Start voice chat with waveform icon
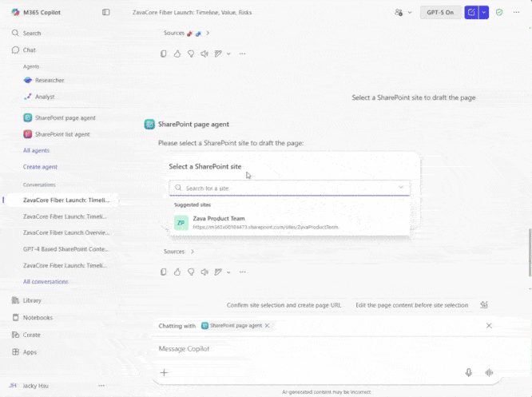Image resolution: width=532 pixels, height=397 pixels. [x=489, y=372]
